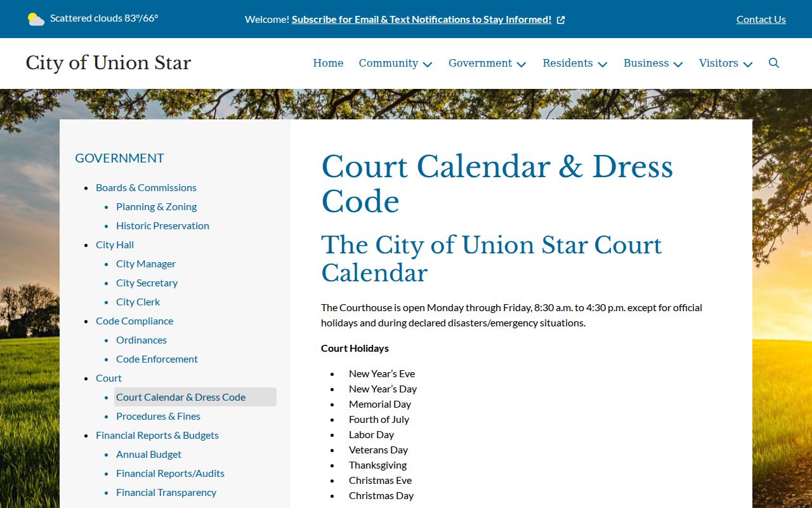This screenshot has height=508, width=812.
Task: Go to the City Clerk page
Action: click(x=138, y=302)
